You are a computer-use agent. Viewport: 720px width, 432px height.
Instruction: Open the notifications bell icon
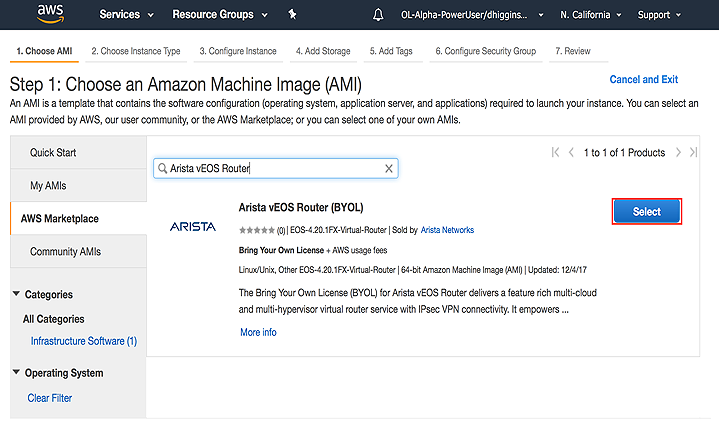[378, 15]
